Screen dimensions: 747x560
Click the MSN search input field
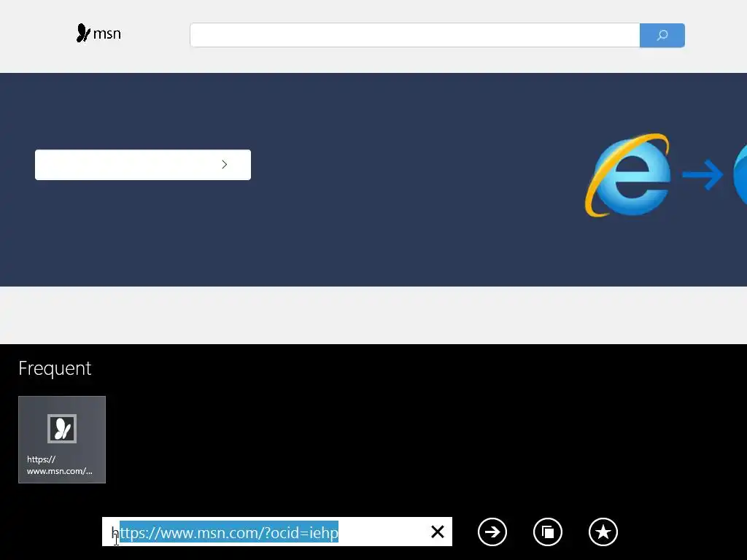point(414,35)
